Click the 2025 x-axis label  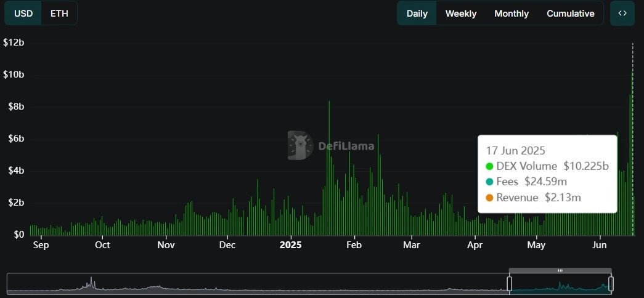(x=290, y=245)
